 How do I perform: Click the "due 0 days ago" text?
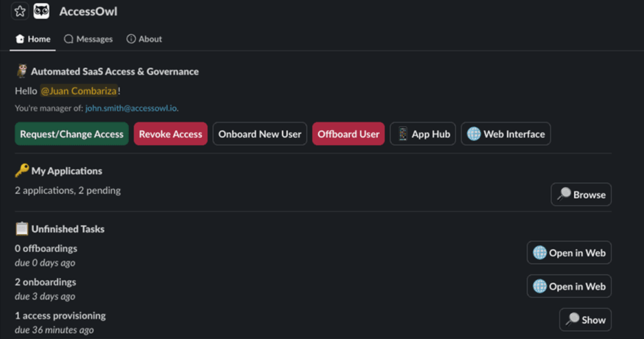click(x=45, y=263)
